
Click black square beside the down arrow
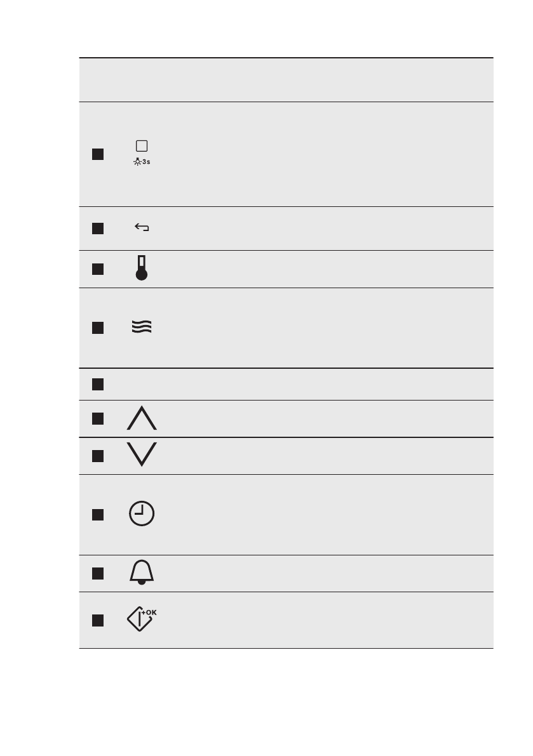(97, 456)
